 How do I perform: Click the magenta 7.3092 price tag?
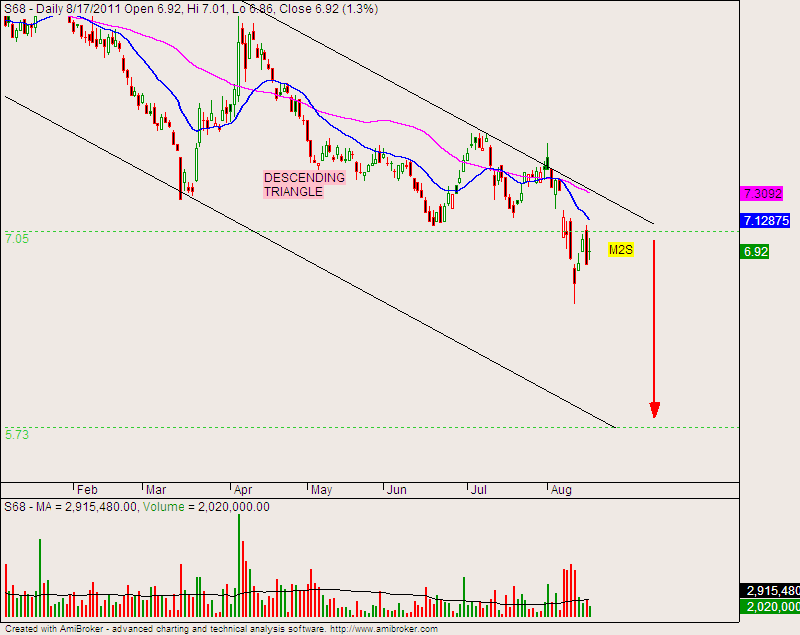[x=766, y=193]
